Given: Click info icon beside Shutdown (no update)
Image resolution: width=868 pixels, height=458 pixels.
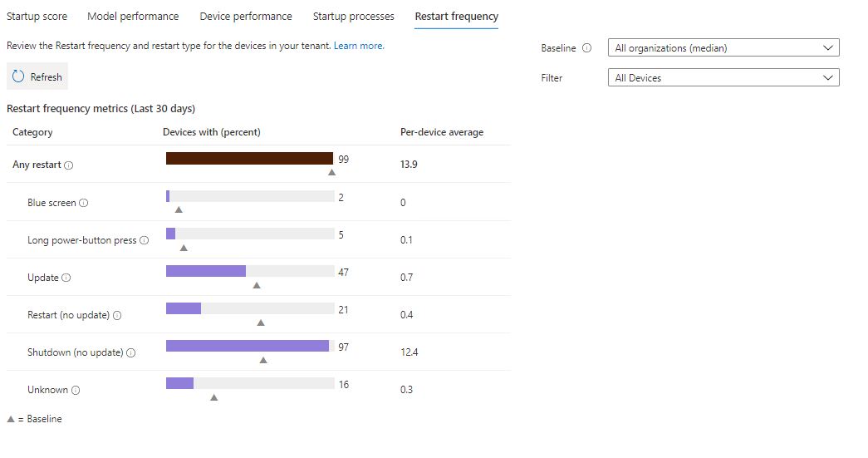Looking at the screenshot, I should click(x=131, y=352).
